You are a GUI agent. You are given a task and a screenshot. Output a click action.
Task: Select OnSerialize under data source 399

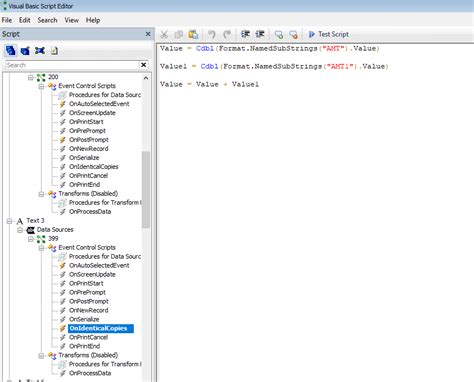tap(84, 319)
